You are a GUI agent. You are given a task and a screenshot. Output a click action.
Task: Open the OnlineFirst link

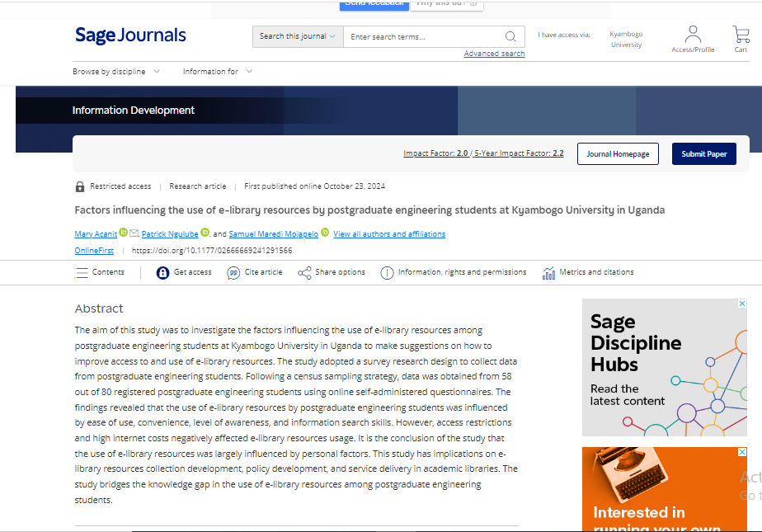(x=94, y=250)
